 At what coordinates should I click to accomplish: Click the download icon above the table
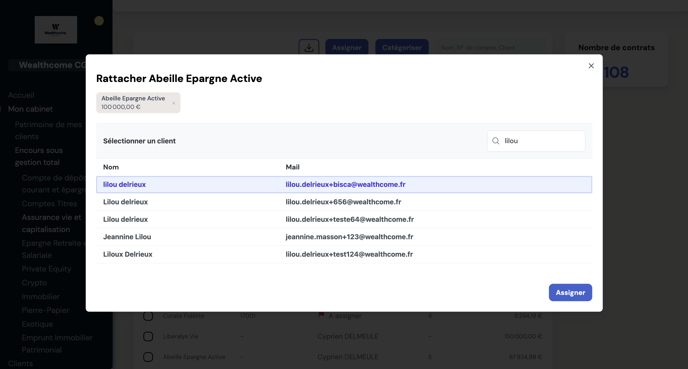pyautogui.click(x=309, y=47)
